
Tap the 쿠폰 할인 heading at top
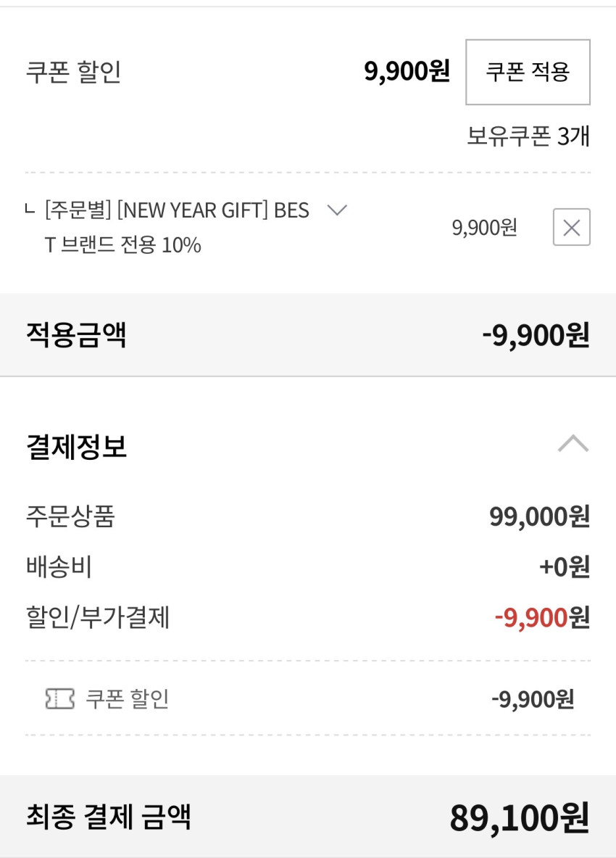point(73,72)
